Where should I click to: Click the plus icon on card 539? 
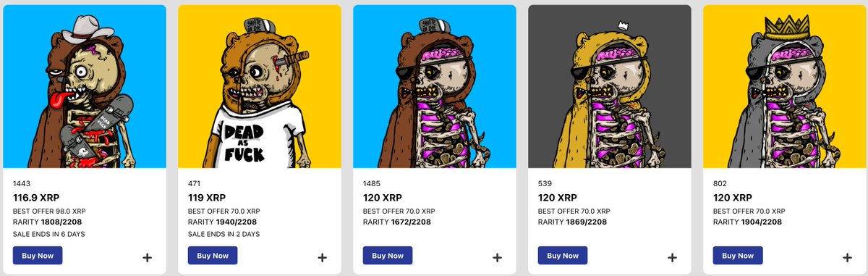click(x=672, y=257)
